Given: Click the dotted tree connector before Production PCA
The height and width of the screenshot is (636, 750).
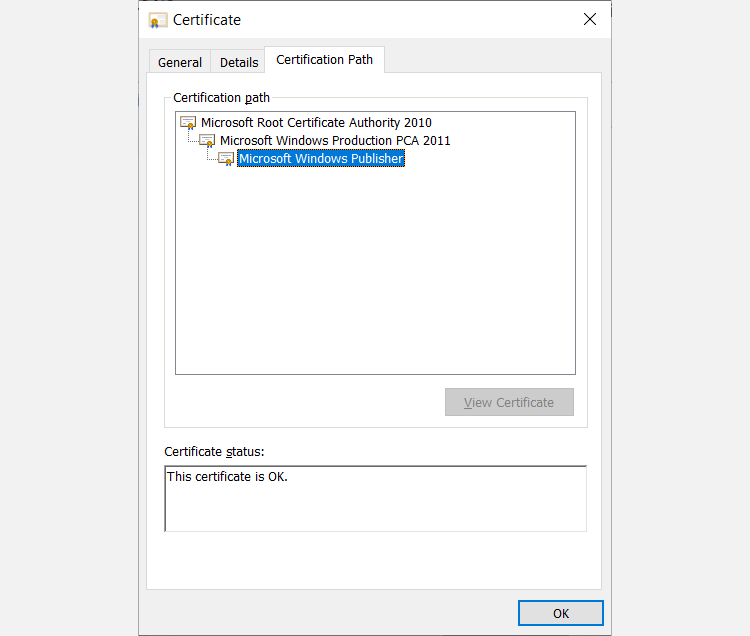Looking at the screenshot, I should (x=191, y=140).
